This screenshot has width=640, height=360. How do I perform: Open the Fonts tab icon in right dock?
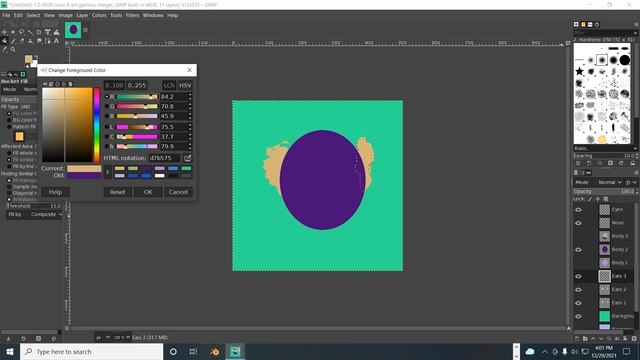[x=590, y=24]
